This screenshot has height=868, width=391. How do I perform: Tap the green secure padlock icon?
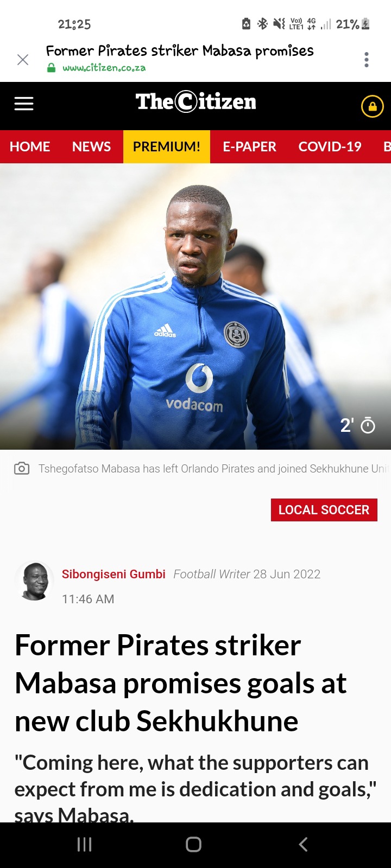[x=51, y=68]
